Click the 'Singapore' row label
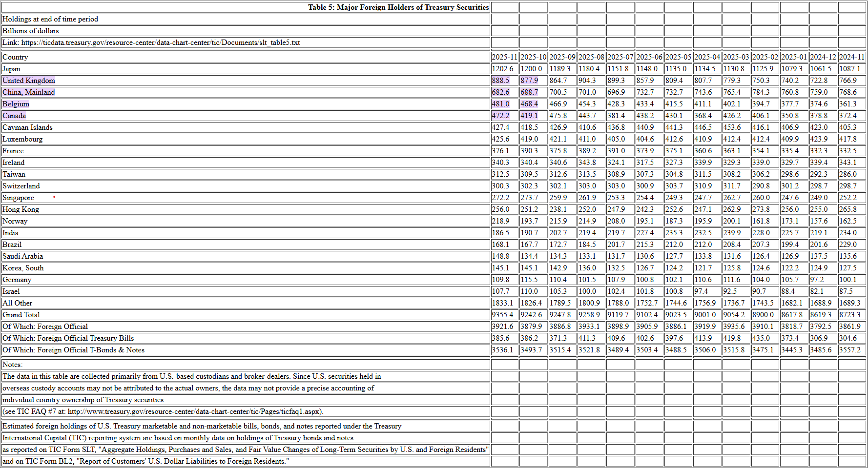The height and width of the screenshot is (470, 868). [x=19, y=198]
